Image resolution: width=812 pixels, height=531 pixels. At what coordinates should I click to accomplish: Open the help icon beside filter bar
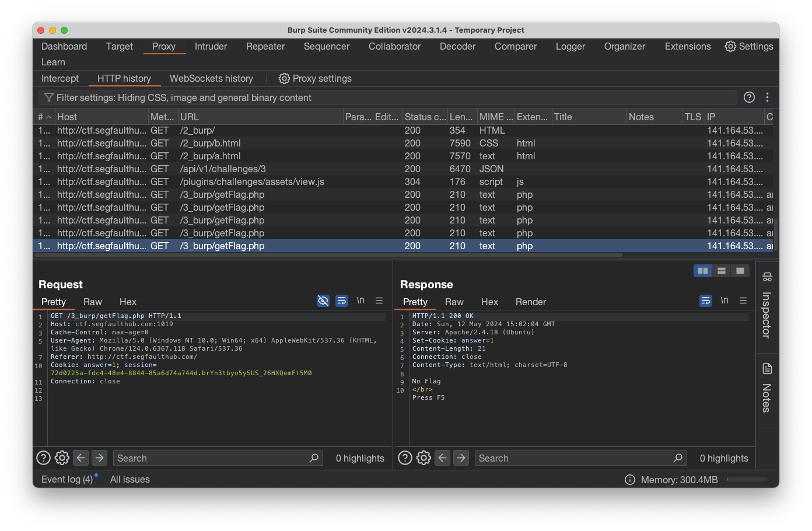pyautogui.click(x=750, y=97)
